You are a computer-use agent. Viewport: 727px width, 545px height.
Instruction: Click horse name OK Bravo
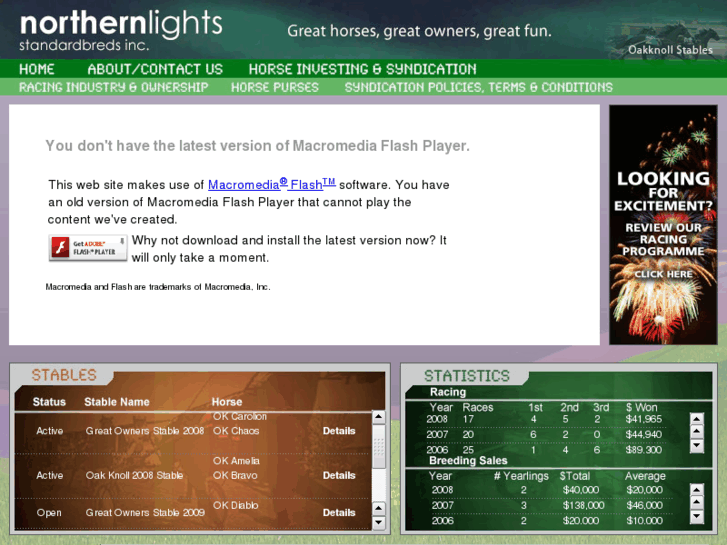point(235,475)
